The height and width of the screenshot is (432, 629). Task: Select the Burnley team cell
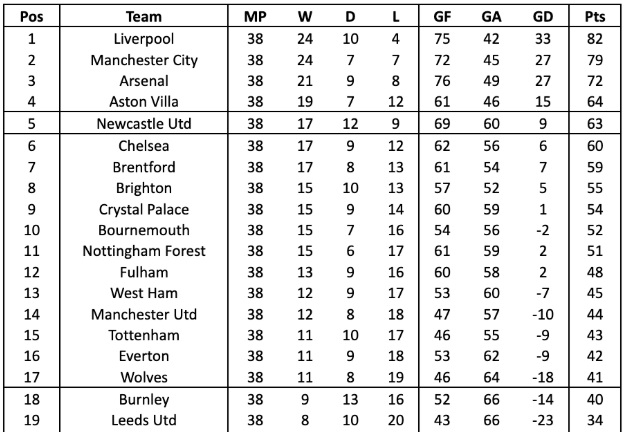click(x=144, y=399)
